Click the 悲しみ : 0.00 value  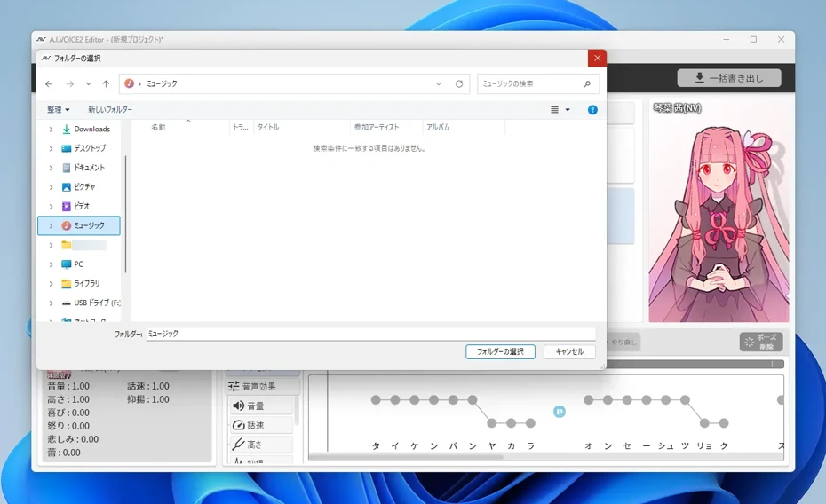[73, 439]
